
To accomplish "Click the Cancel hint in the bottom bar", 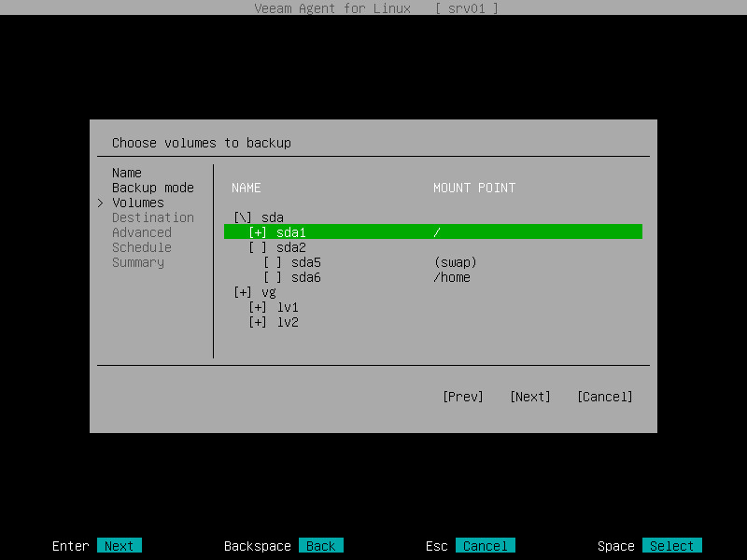I will coord(486,546).
